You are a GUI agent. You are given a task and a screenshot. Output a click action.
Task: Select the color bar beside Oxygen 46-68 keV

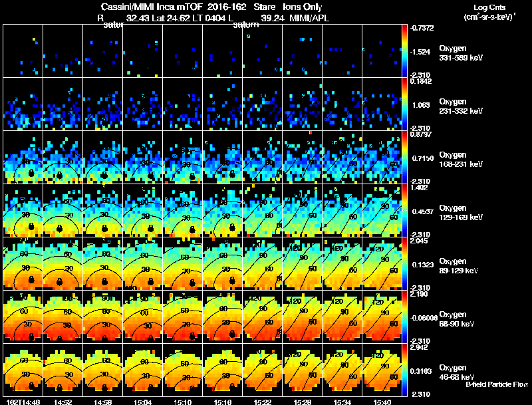click(404, 370)
